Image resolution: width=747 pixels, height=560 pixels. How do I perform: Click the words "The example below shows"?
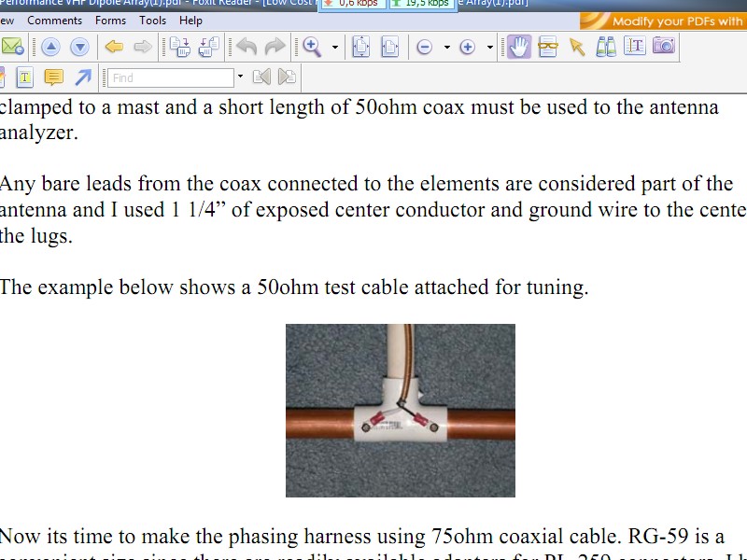(125, 287)
